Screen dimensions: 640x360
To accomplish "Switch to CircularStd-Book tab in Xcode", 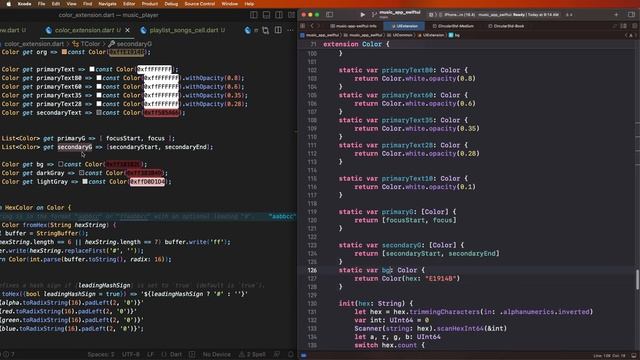I will coord(506,26).
